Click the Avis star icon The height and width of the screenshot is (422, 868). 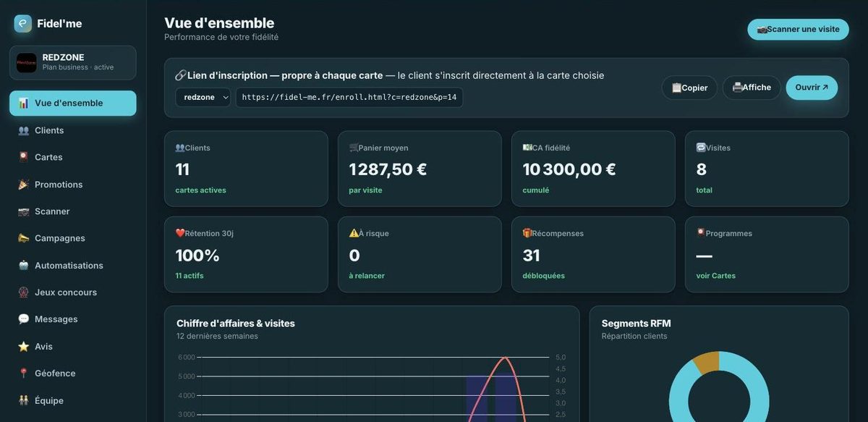pyautogui.click(x=24, y=347)
